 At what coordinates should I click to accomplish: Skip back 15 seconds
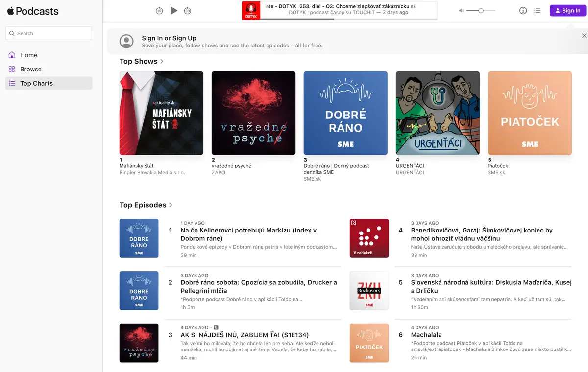click(x=159, y=11)
